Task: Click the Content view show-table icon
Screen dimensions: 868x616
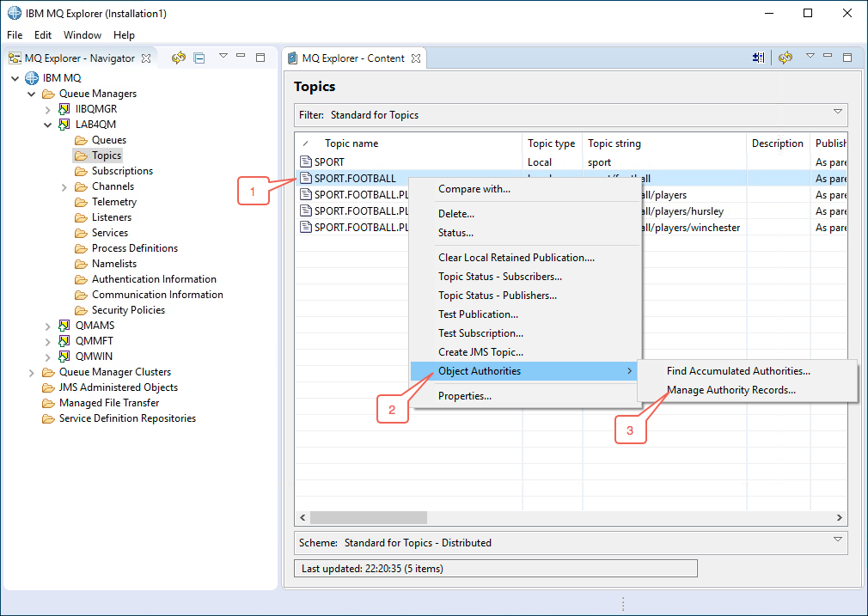Action: pos(758,58)
